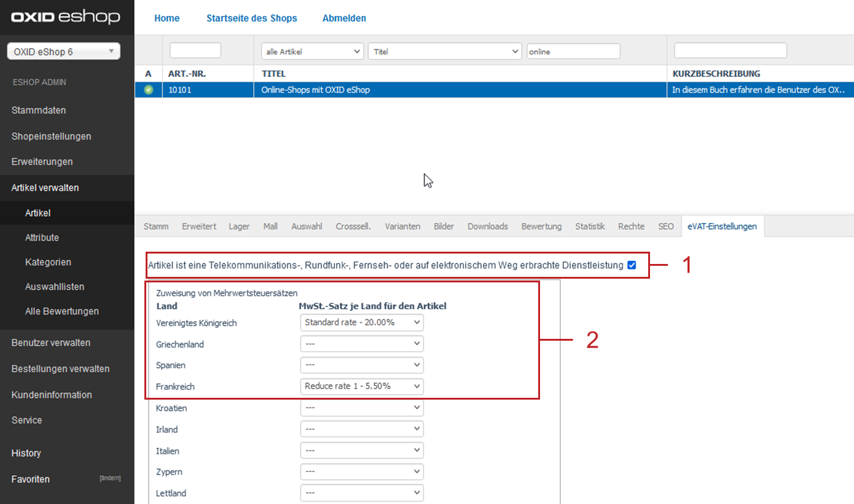The height and width of the screenshot is (504, 854).
Task: Click the title search field containing 'online'
Action: [x=573, y=52]
